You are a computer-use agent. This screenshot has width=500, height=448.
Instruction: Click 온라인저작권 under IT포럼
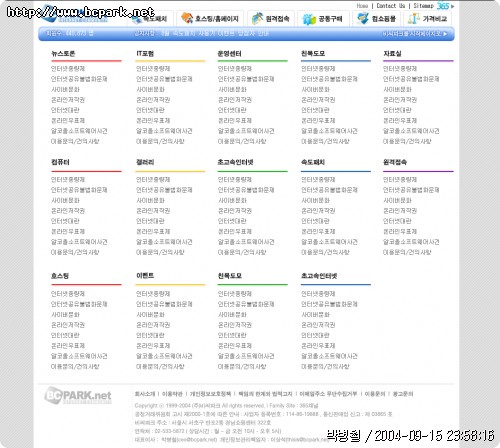153,100
